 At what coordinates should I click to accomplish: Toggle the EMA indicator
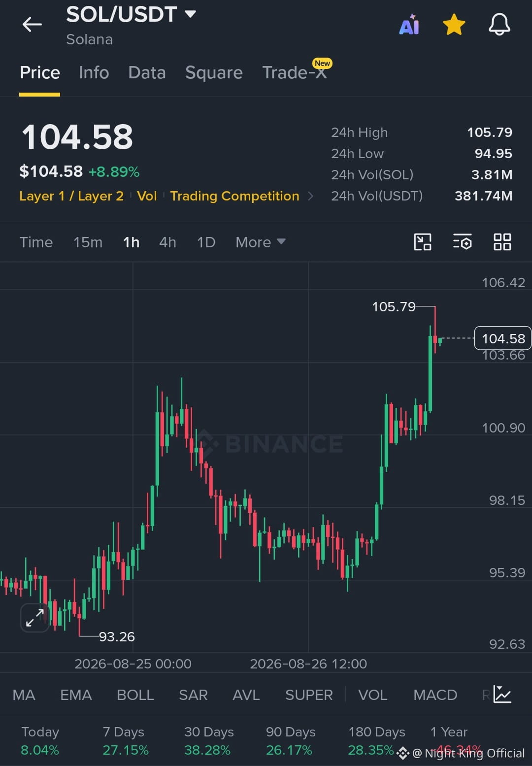click(76, 695)
